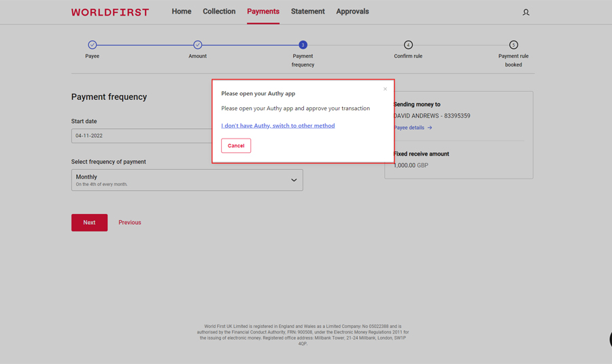612x364 pixels.
Task: Open the Payments tab
Action: [x=263, y=12]
